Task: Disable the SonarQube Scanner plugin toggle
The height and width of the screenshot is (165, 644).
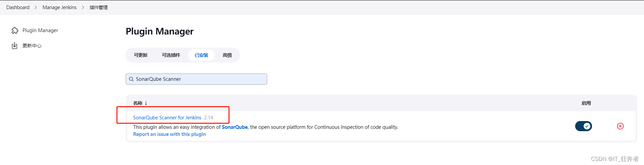Action: click(584, 126)
